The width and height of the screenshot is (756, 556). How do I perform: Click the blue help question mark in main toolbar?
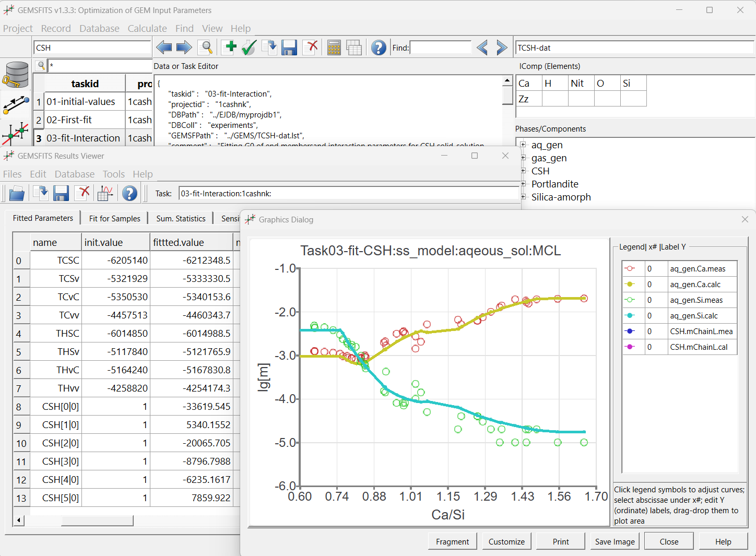[x=378, y=48]
